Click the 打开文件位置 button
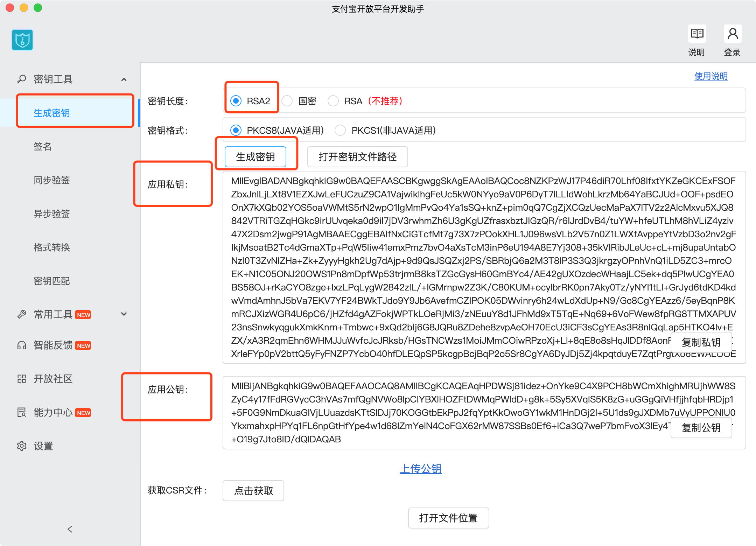 tap(448, 518)
